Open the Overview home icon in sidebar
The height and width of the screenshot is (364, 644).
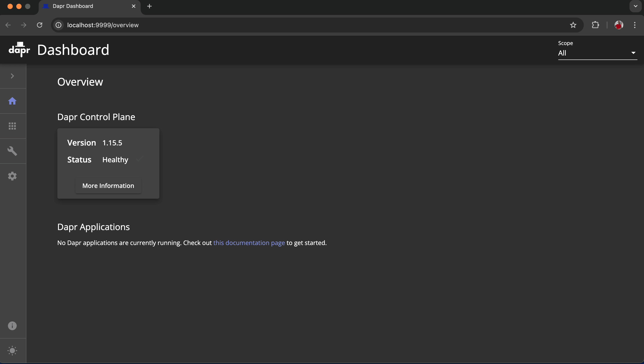tap(12, 101)
